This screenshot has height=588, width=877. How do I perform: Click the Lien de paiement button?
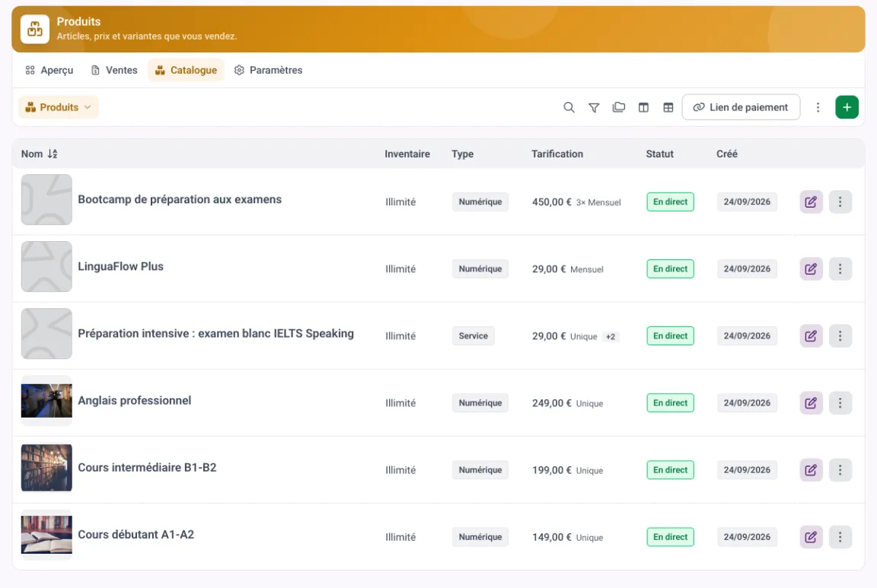coord(741,107)
